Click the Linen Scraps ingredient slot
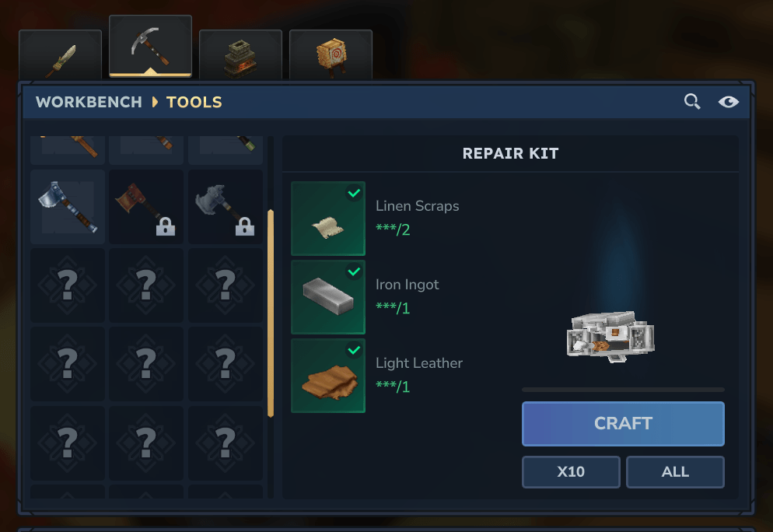Viewport: 773px width, 532px height. point(328,219)
